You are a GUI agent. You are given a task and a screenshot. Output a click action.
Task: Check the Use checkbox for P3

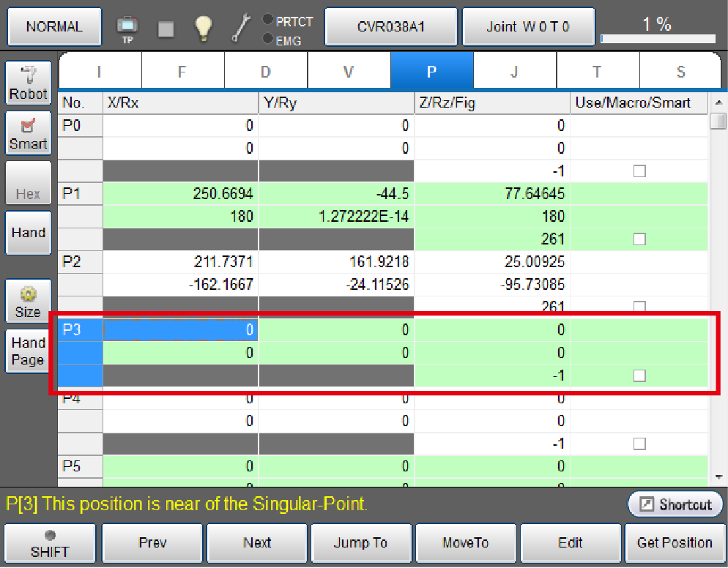pyautogui.click(x=639, y=375)
